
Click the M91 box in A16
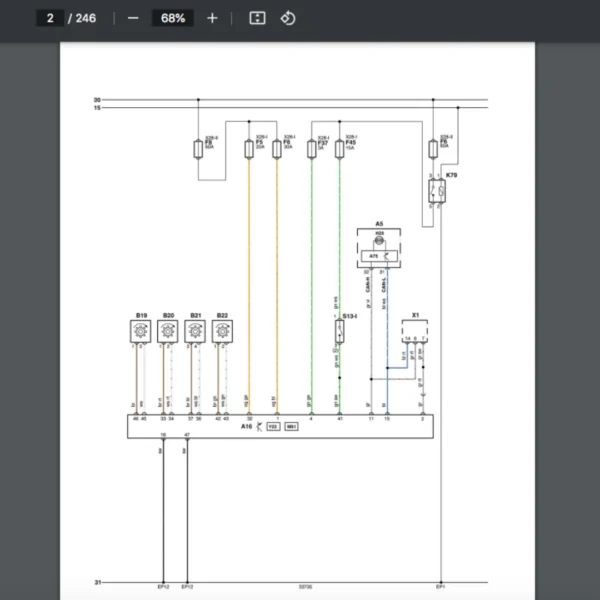292,427
